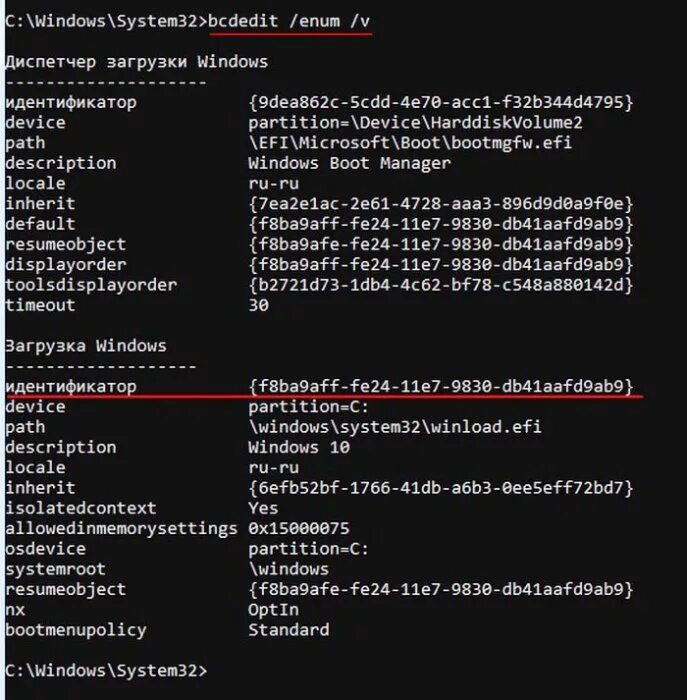Click the "Windows Boot Manager" description text
Viewport: 687px width, 700px height.
tap(349, 163)
